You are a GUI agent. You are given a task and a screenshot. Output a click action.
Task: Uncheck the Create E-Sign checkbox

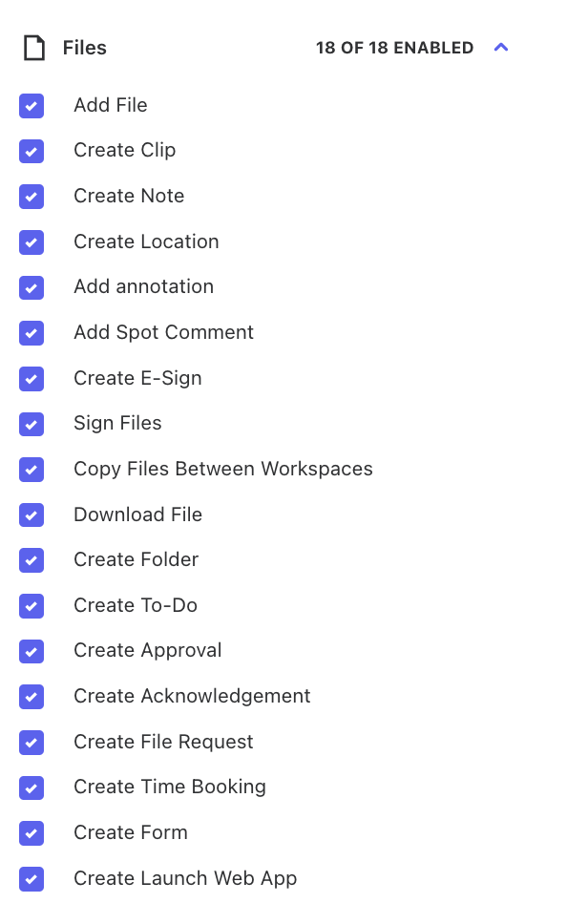(x=31, y=379)
